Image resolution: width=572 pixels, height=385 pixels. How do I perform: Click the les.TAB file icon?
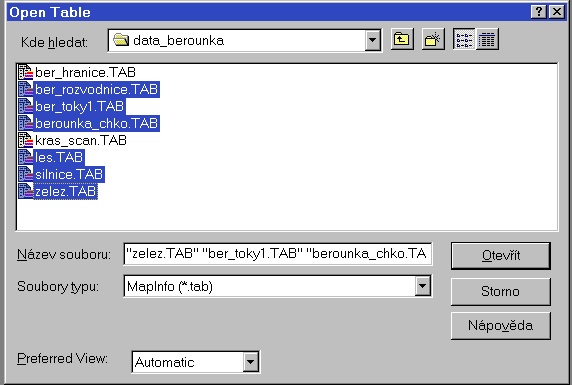coord(26,157)
